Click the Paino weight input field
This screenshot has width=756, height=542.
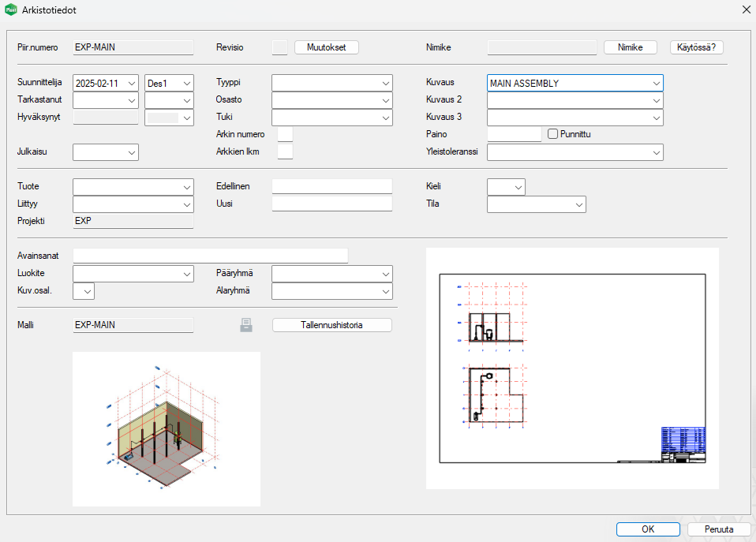[x=514, y=134]
